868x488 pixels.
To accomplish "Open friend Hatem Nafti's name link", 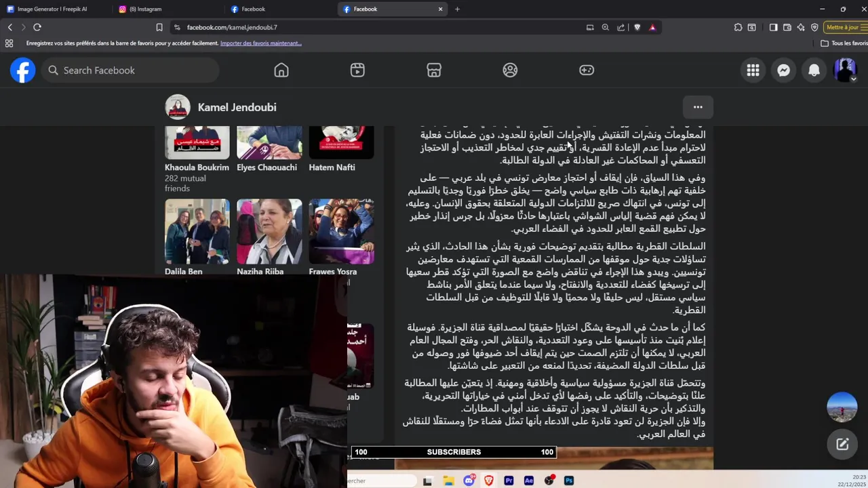I will pyautogui.click(x=332, y=167).
